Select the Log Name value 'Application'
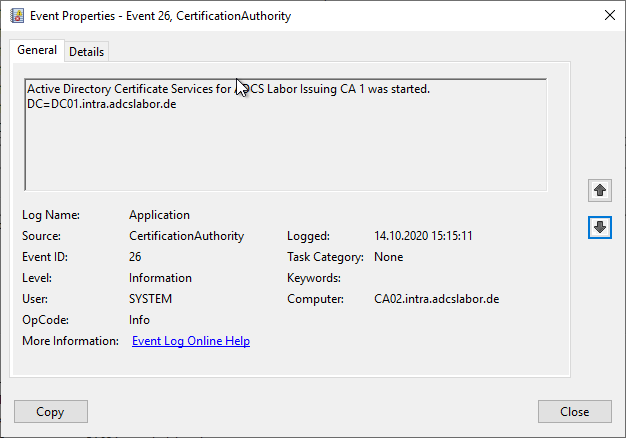This screenshot has height=438, width=626. (x=159, y=215)
